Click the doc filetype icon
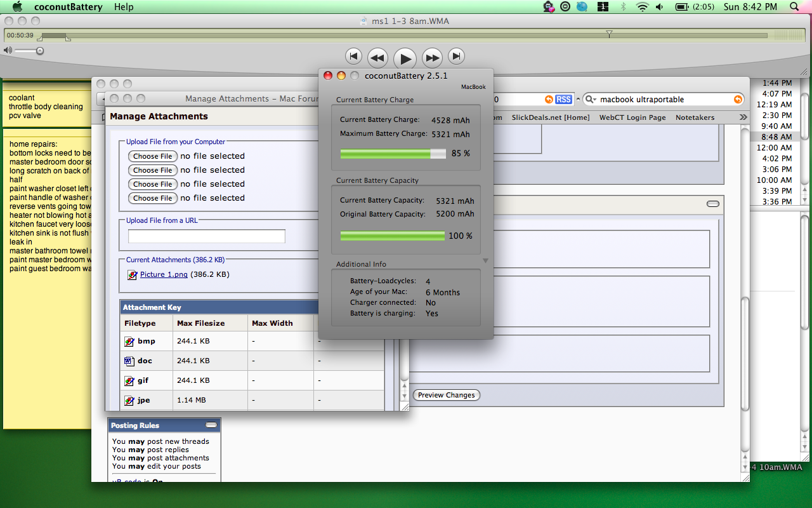812x508 pixels. (129, 361)
